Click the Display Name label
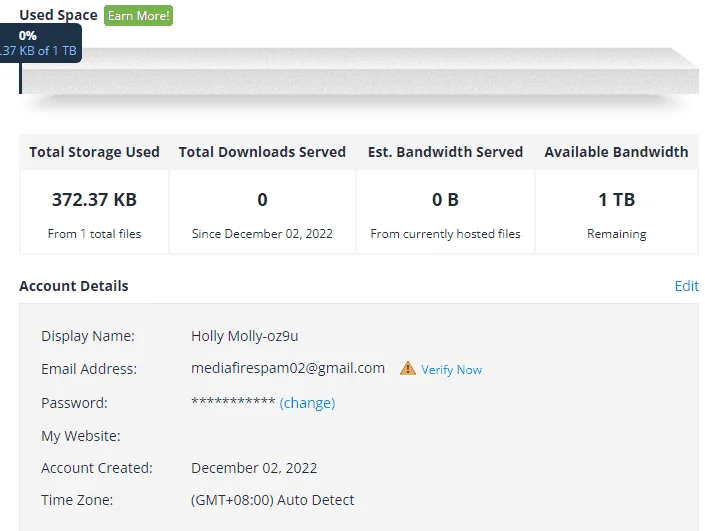The image size is (705, 531). point(88,336)
